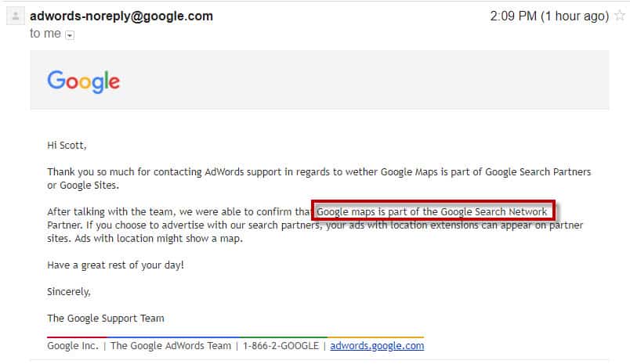Click "Google Inc." in the email footer
The width and height of the screenshot is (630, 364).
pos(73,345)
